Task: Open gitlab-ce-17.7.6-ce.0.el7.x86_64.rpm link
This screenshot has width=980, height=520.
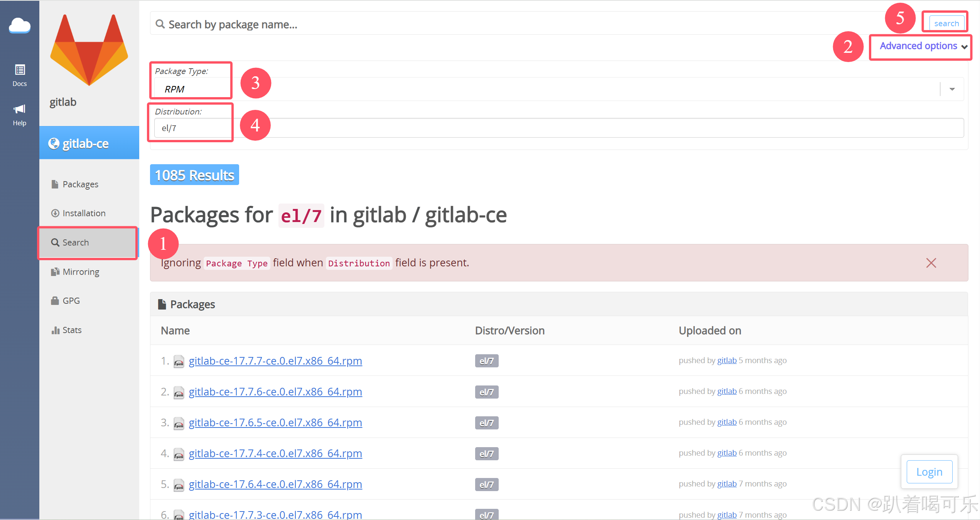Action: pos(275,392)
